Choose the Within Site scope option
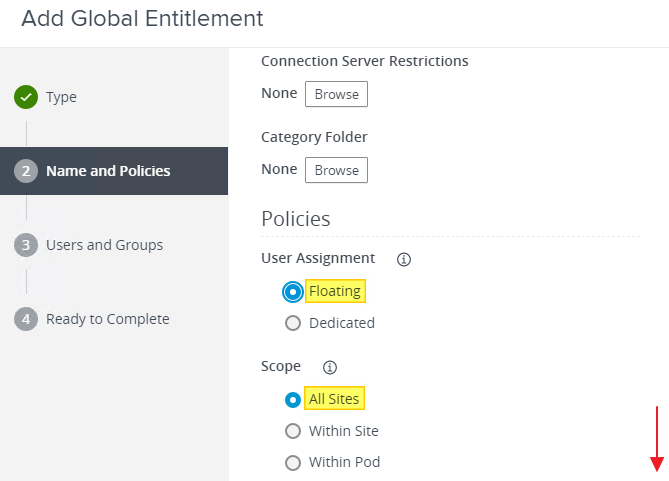The height and width of the screenshot is (481, 669). [x=293, y=431]
